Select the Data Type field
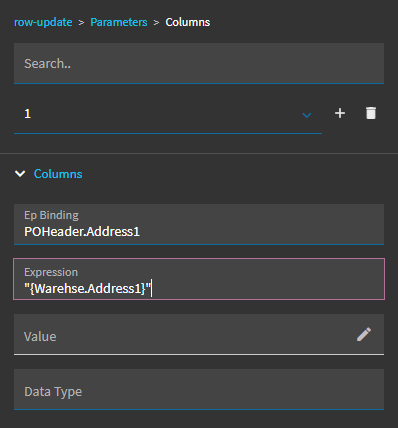 199,389
